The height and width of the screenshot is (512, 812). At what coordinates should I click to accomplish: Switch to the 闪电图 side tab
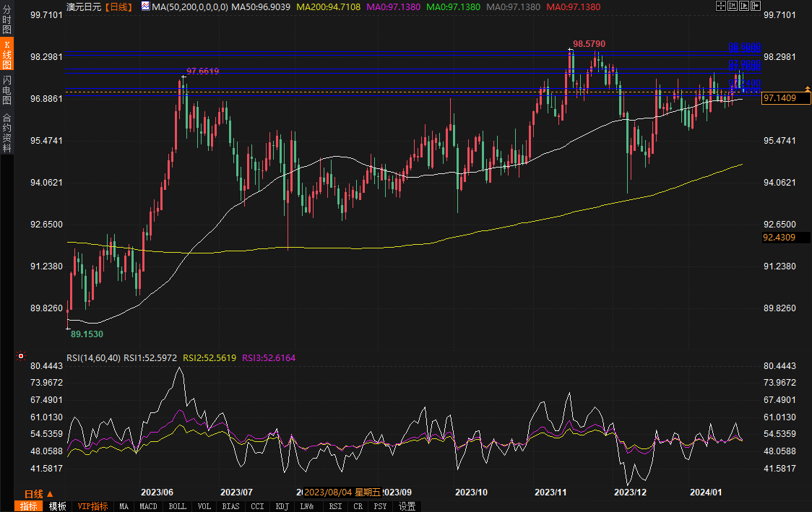pyautogui.click(x=7, y=89)
